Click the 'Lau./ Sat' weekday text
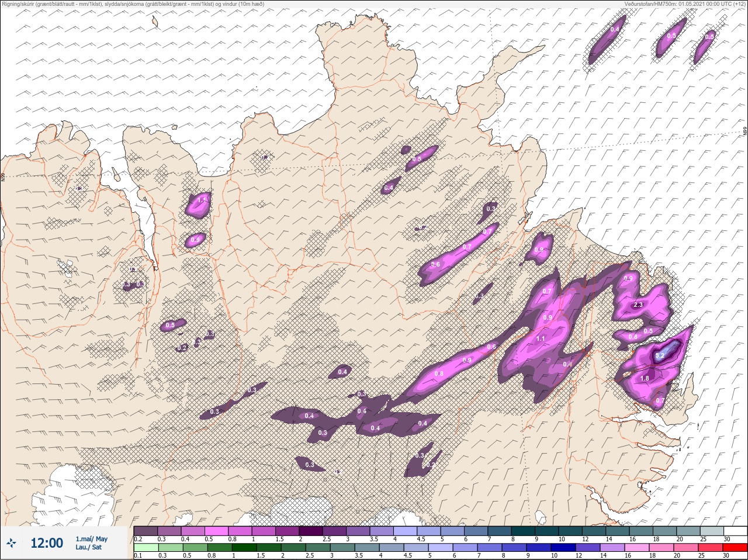This screenshot has width=748, height=560. tap(89, 547)
